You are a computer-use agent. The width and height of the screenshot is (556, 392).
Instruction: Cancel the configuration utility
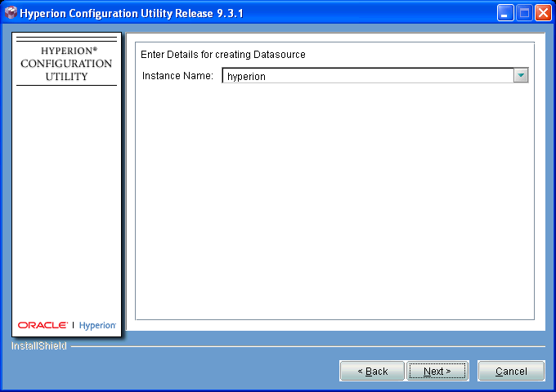coord(511,371)
